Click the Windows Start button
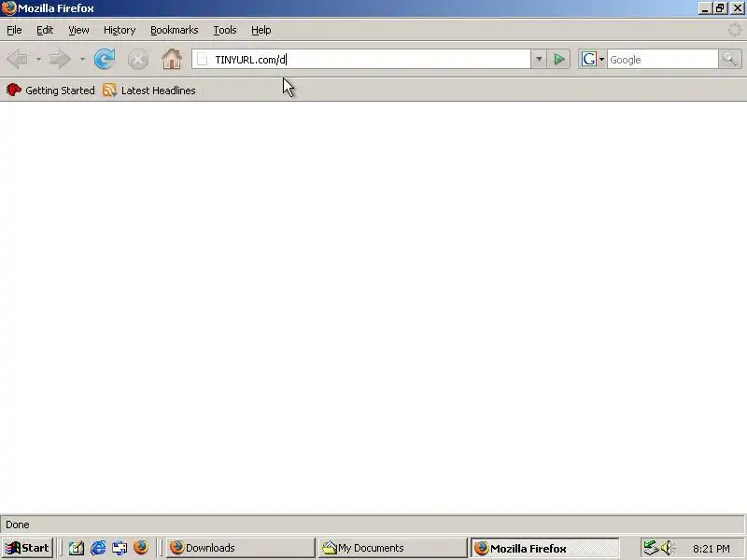747x560 pixels. 28,548
